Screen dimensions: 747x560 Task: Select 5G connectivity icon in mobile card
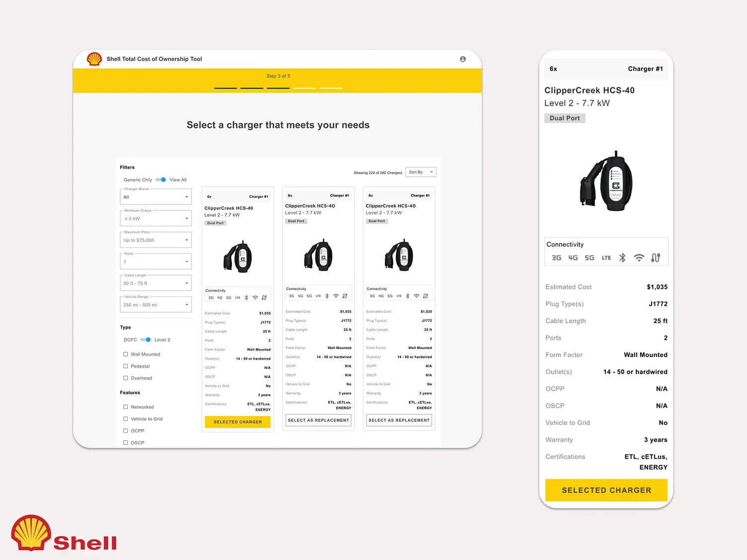pyautogui.click(x=590, y=258)
